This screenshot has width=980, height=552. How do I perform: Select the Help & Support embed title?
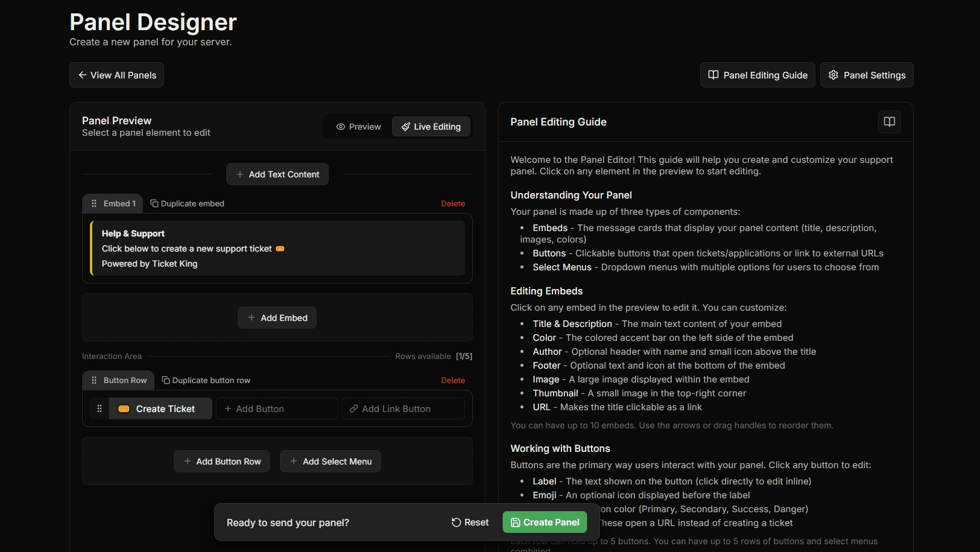pyautogui.click(x=133, y=233)
